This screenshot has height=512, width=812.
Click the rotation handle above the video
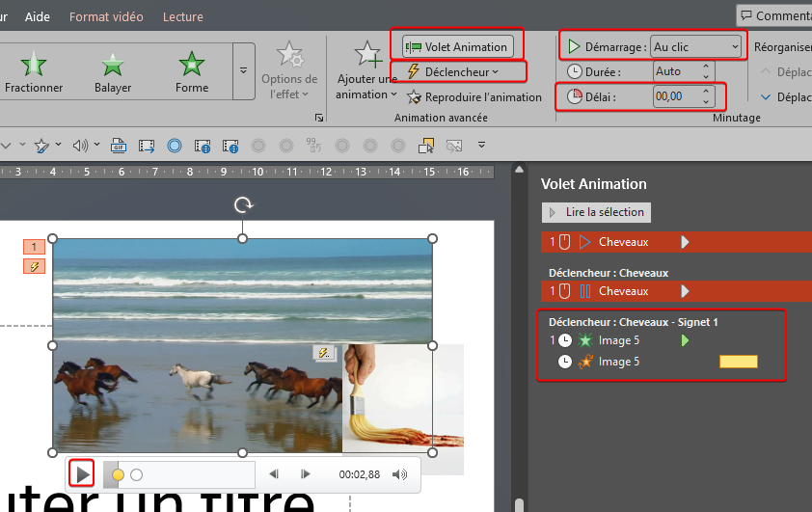tap(242, 205)
